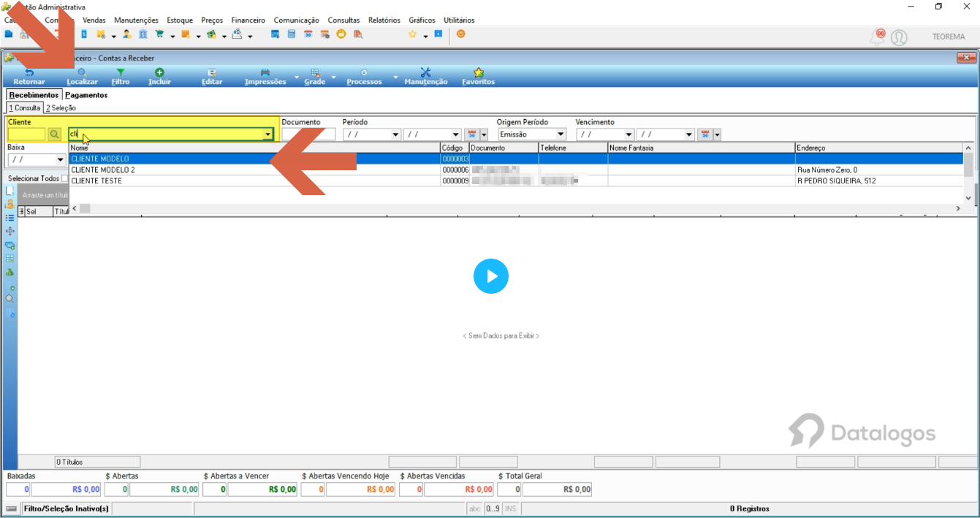Click the Localizar magnifier button
Image resolution: width=980 pixels, height=518 pixels.
[82, 77]
